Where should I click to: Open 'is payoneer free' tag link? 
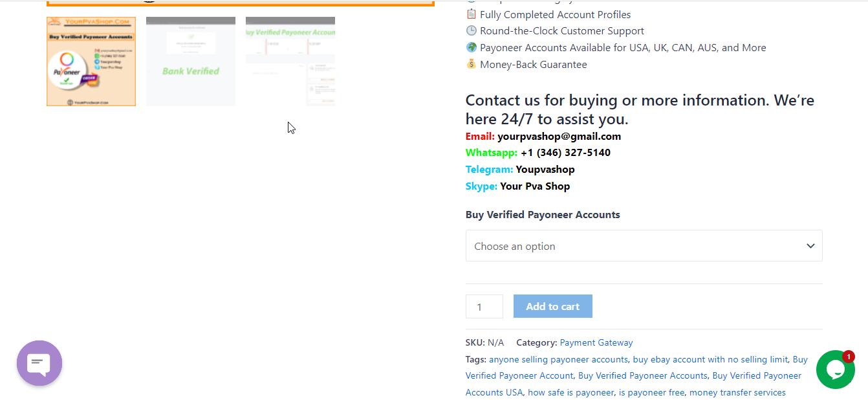[x=651, y=392]
